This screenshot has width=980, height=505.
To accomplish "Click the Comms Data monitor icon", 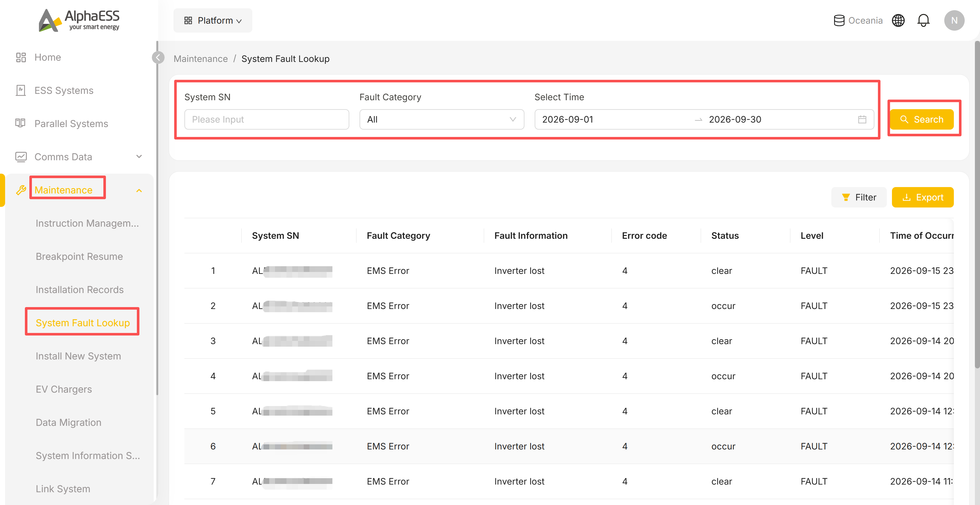I will click(x=20, y=157).
